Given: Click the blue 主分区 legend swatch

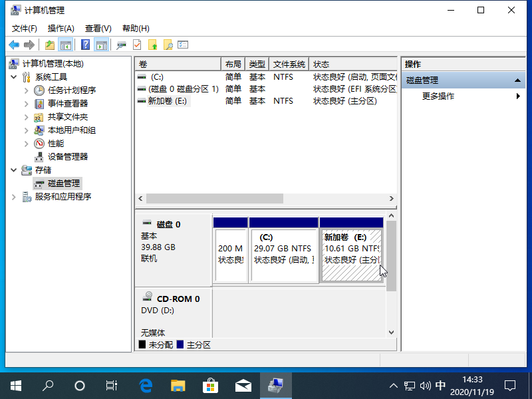Looking at the screenshot, I should pos(180,344).
